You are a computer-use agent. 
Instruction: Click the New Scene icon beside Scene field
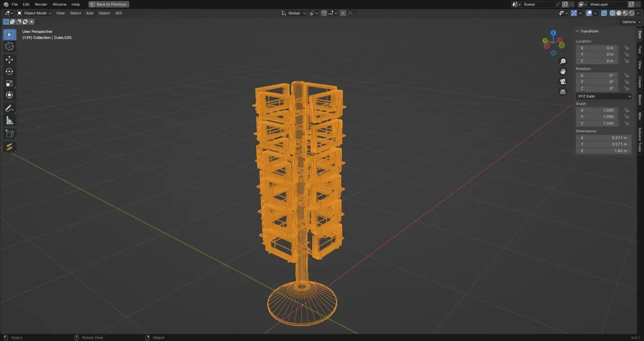tap(565, 4)
